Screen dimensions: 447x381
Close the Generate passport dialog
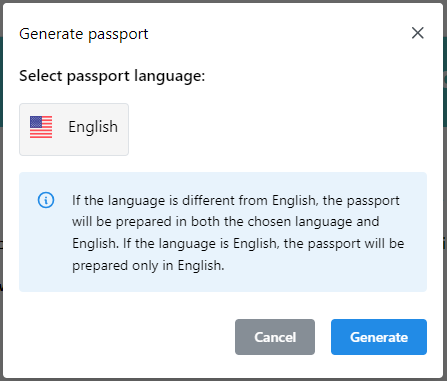pyautogui.click(x=417, y=33)
